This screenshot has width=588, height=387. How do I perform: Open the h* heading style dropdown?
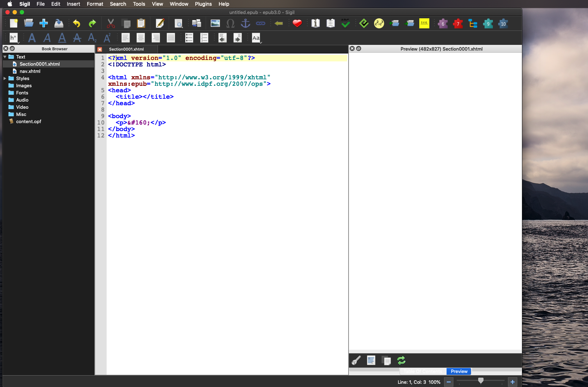tap(14, 38)
